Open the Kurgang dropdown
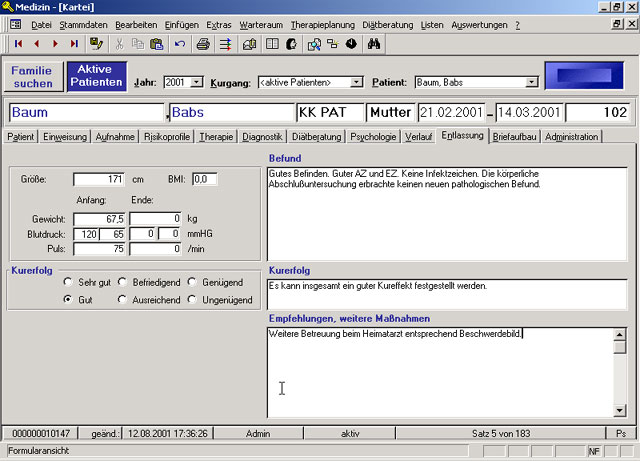The width and height of the screenshot is (640, 461). [356, 82]
